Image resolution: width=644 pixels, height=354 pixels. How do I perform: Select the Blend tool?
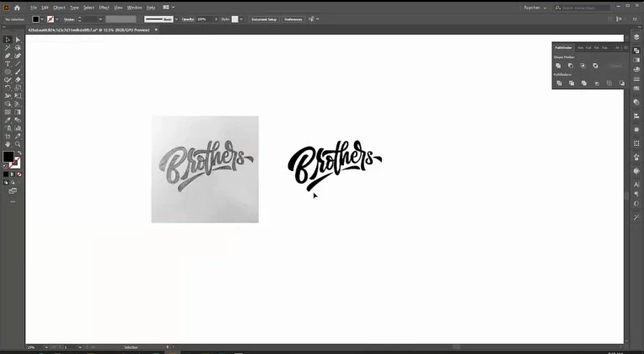tap(18, 120)
